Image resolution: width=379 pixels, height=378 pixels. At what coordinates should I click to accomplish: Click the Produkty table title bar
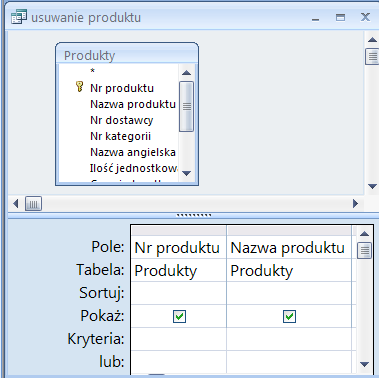(x=127, y=55)
